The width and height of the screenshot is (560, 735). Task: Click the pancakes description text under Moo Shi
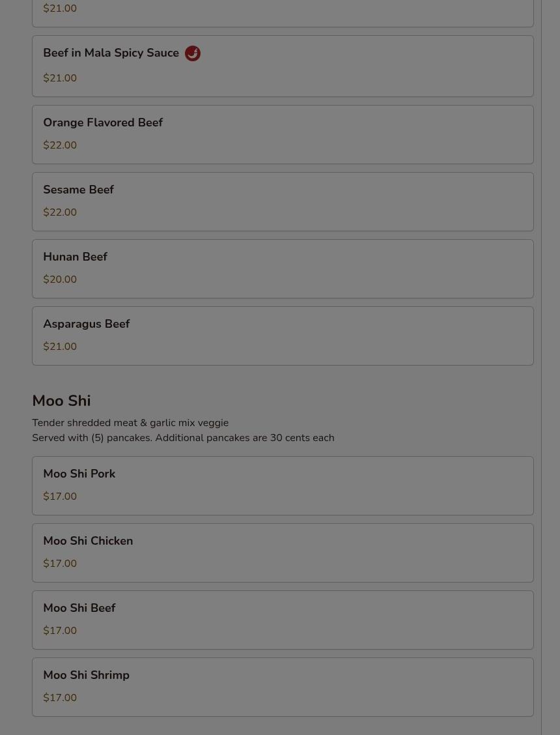183,438
